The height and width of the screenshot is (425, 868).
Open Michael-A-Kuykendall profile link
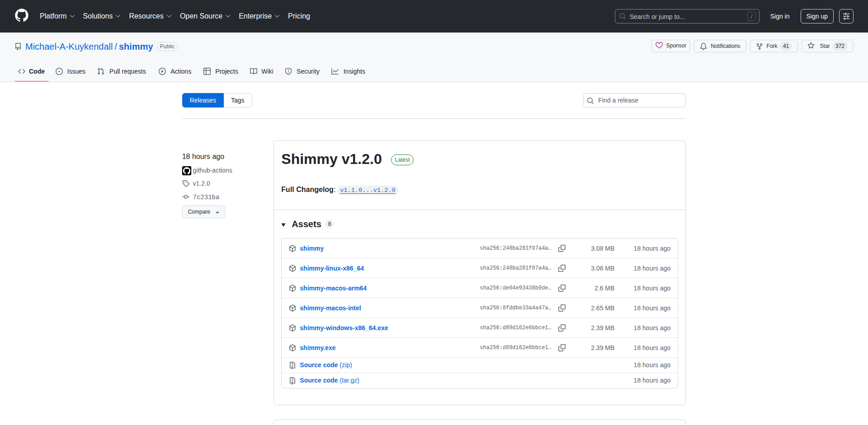pos(69,47)
